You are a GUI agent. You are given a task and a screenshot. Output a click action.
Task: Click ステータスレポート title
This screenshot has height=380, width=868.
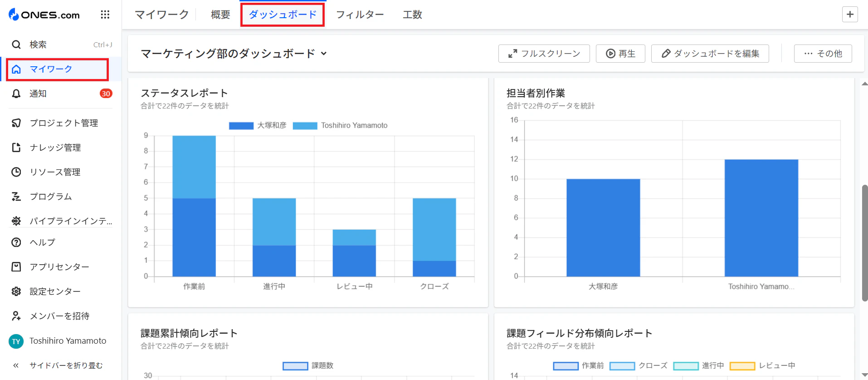(x=184, y=93)
